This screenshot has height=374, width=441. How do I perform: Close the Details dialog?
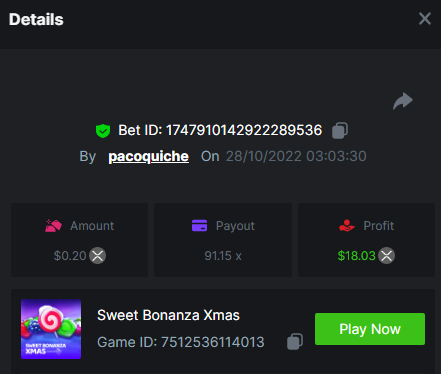point(425,19)
